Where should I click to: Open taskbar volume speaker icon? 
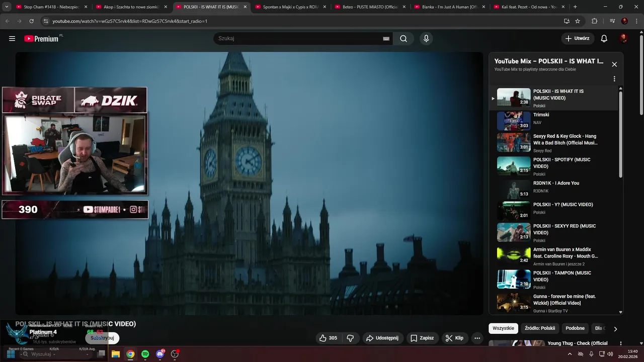610,354
